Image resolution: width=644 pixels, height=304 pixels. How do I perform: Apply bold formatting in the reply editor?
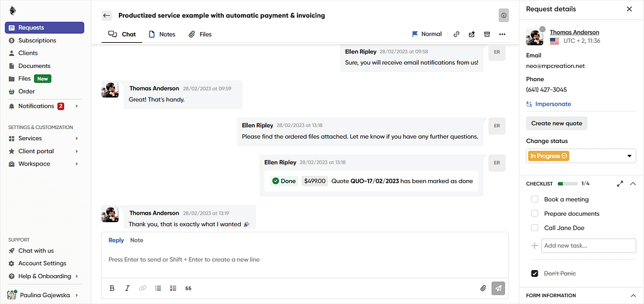pos(112,288)
